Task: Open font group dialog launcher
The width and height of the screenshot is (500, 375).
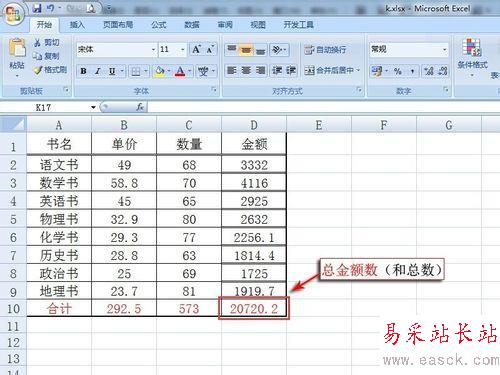Action: (x=214, y=90)
